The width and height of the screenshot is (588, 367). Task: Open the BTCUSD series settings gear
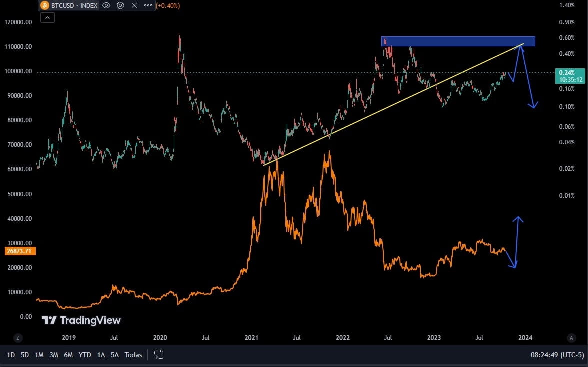tap(120, 5)
